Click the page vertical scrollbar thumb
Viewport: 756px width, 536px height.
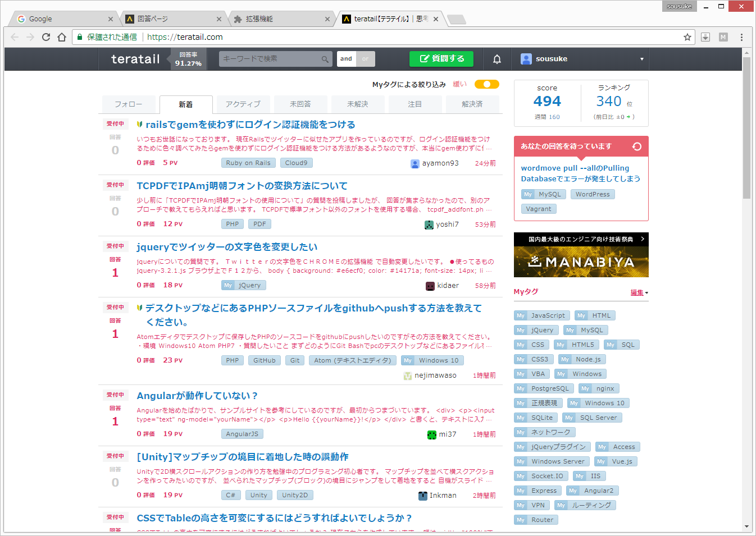click(x=746, y=128)
